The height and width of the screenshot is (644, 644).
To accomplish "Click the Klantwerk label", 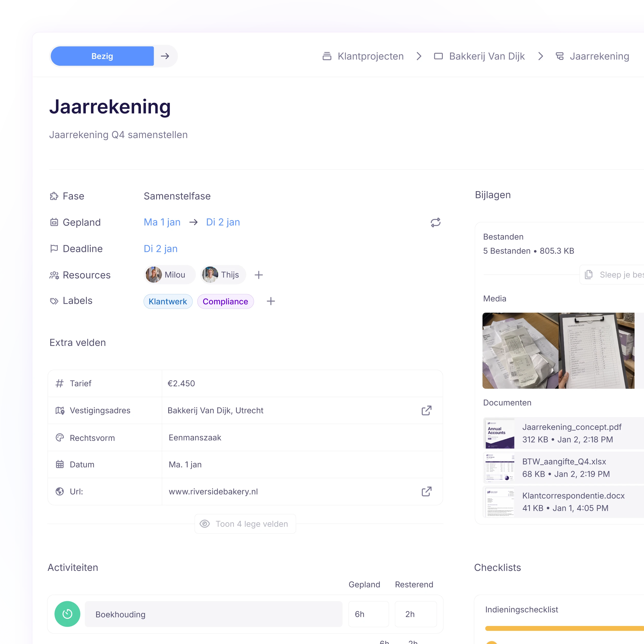I will pos(168,301).
